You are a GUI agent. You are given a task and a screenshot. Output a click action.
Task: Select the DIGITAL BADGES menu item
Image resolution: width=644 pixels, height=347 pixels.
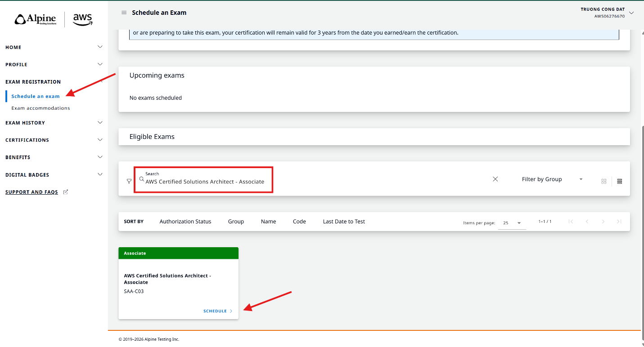point(27,175)
